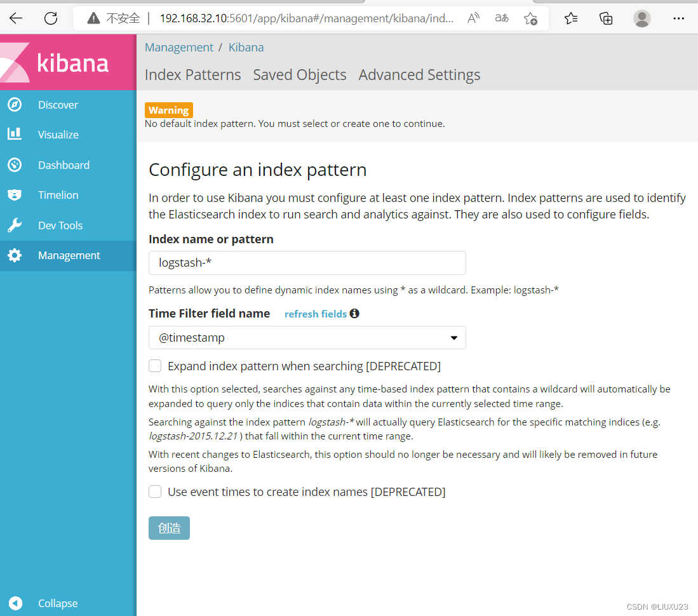Screen dimensions: 698x616
Task: Click the info icon beside refresh fields
Action: [x=354, y=313]
